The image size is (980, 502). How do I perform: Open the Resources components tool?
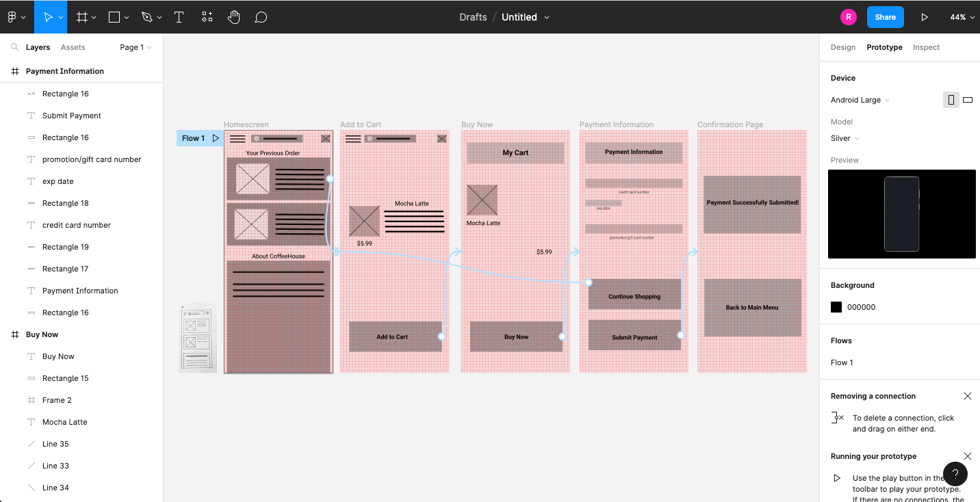(207, 17)
